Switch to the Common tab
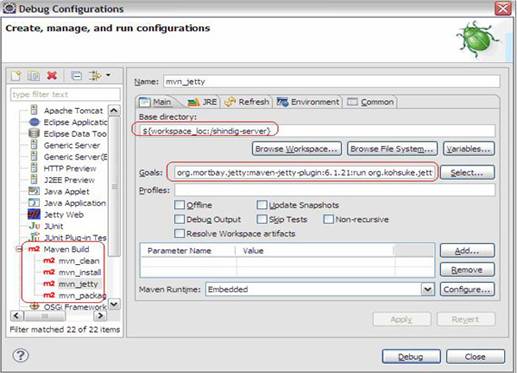Image resolution: width=517 pixels, height=373 pixels. tap(370, 102)
